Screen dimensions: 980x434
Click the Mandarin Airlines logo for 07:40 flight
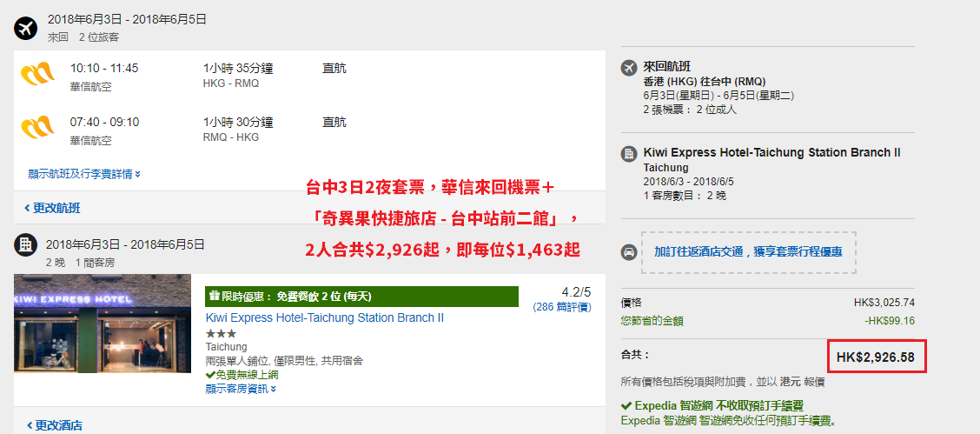[x=36, y=128]
